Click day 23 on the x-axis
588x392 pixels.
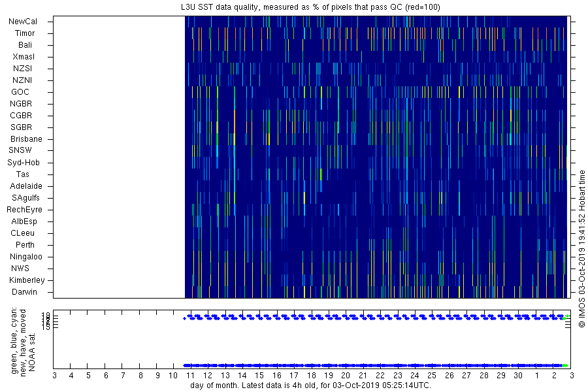pyautogui.click(x=397, y=376)
